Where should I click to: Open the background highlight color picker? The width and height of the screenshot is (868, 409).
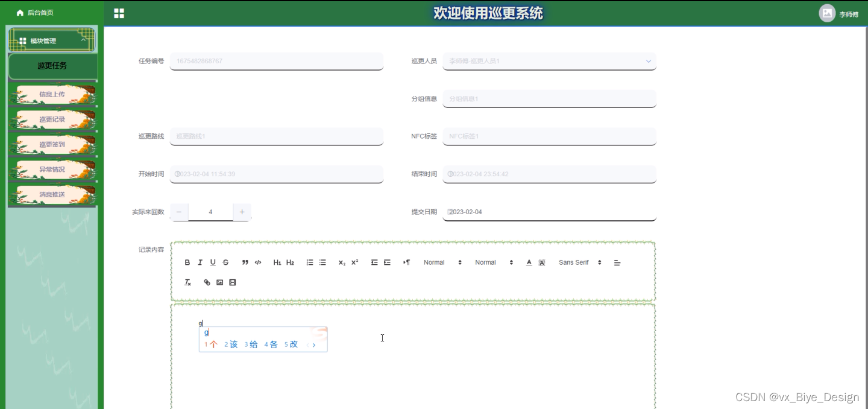click(541, 262)
